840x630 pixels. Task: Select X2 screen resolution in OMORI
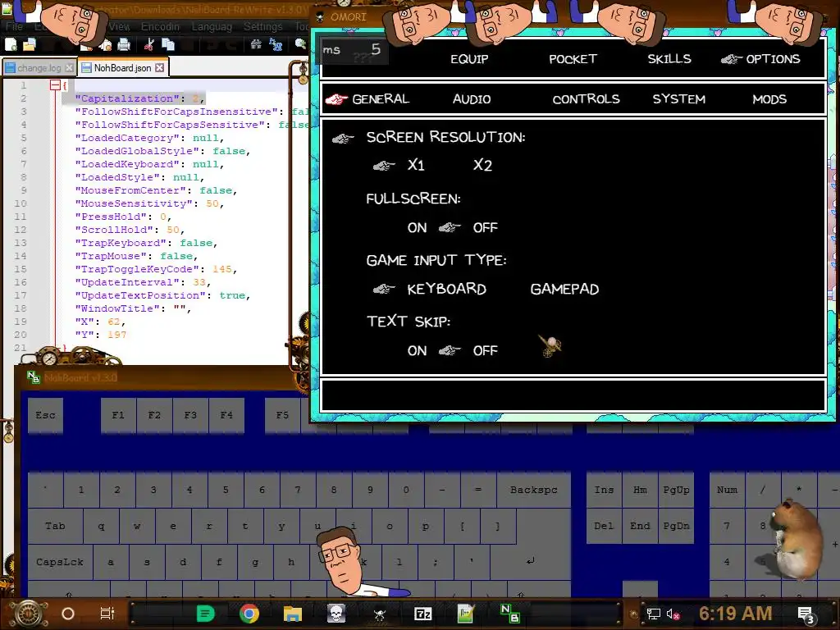click(482, 165)
